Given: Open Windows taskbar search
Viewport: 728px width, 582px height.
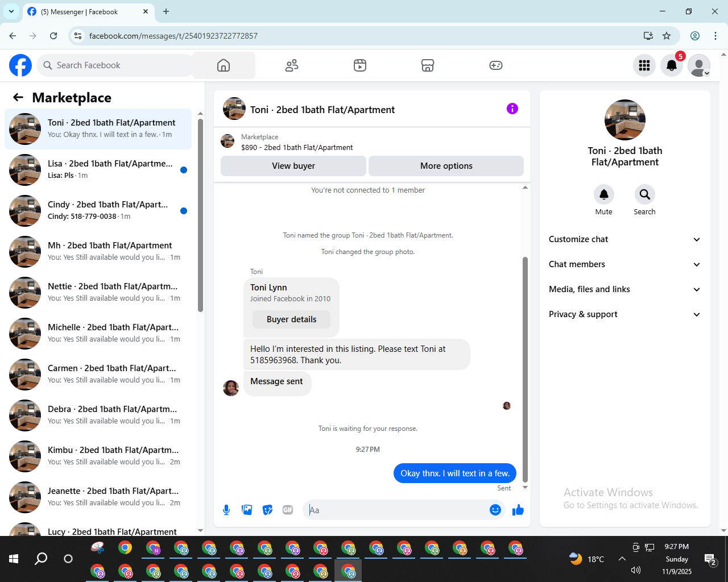Looking at the screenshot, I should pyautogui.click(x=41, y=559).
